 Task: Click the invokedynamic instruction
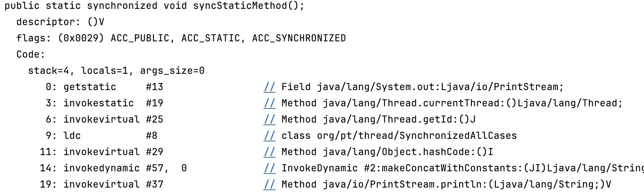pos(102,168)
